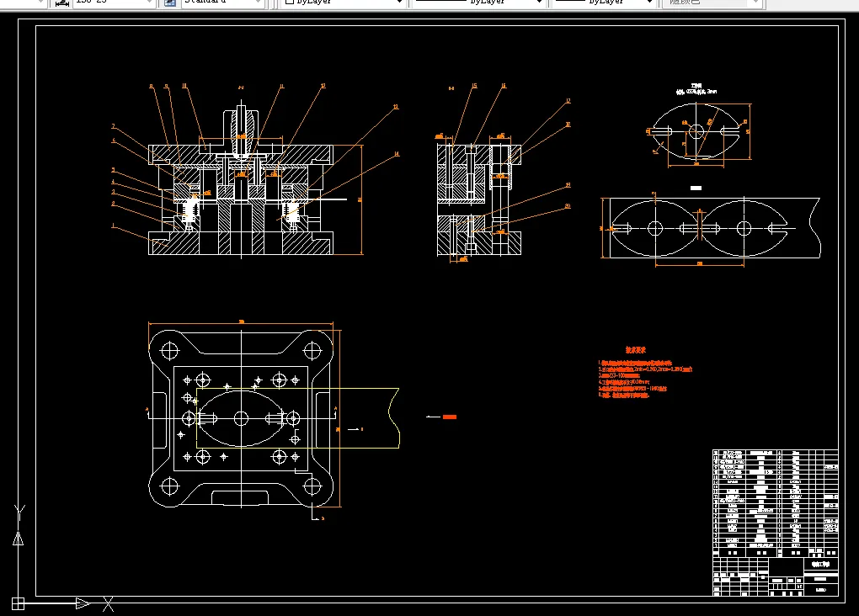Open the greyed plot style dropdown
The height and width of the screenshot is (616, 859).
(x=712, y=3)
